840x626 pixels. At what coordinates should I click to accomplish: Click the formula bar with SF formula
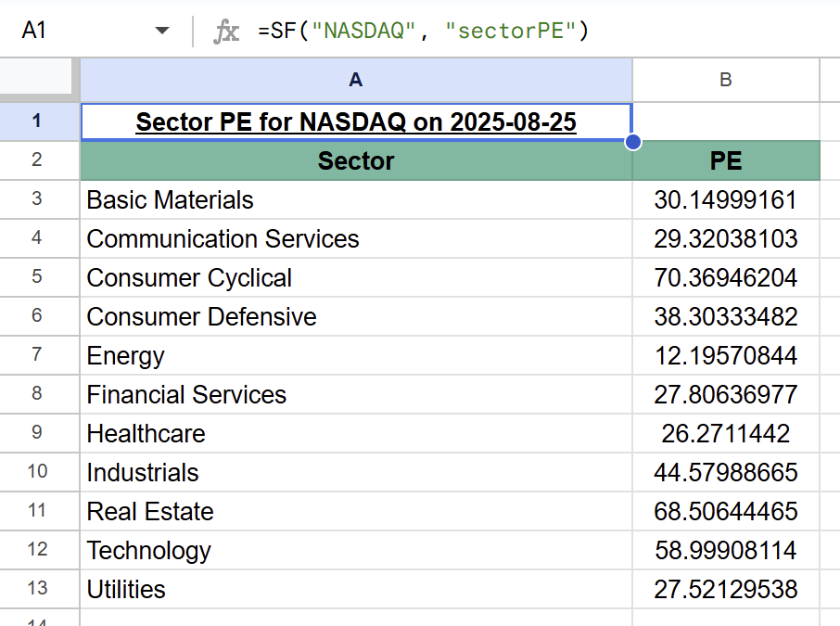pos(389,30)
